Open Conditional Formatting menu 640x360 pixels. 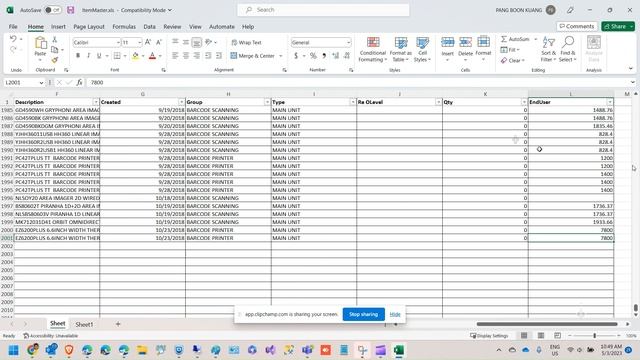(x=372, y=49)
